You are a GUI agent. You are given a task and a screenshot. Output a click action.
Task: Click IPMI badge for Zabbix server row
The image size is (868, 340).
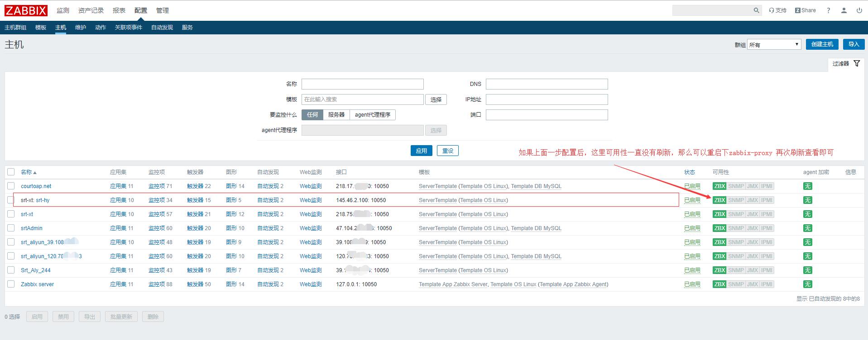point(767,284)
